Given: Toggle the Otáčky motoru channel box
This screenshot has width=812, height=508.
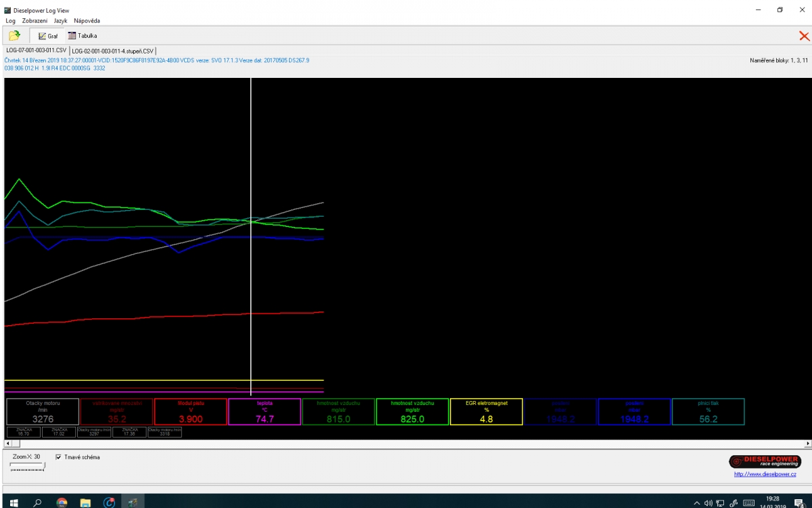Looking at the screenshot, I should (43, 412).
